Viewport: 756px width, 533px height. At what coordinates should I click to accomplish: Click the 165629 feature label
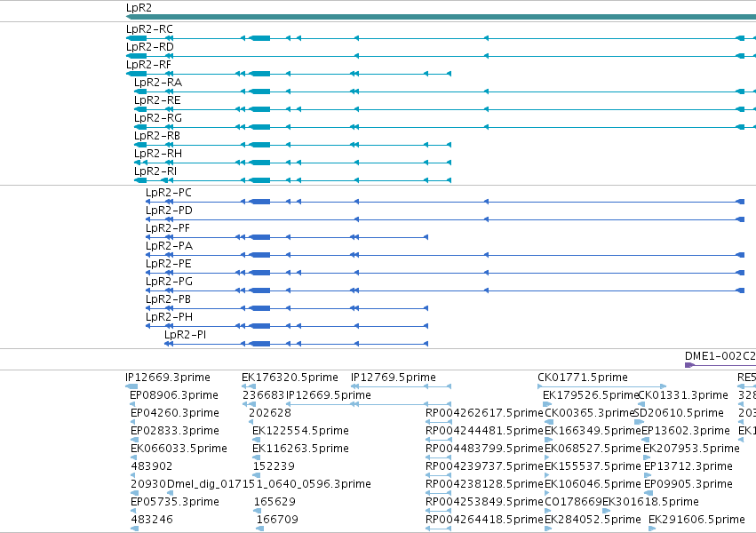(x=275, y=502)
